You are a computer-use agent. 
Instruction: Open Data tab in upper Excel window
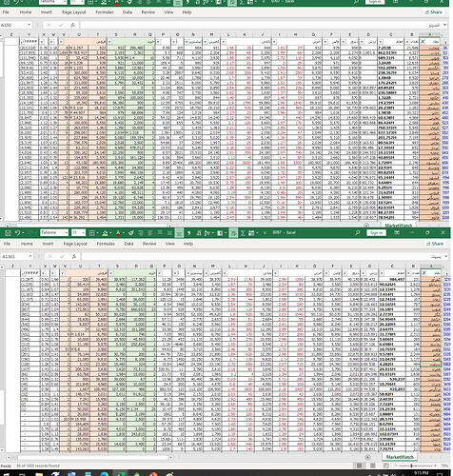tap(128, 12)
